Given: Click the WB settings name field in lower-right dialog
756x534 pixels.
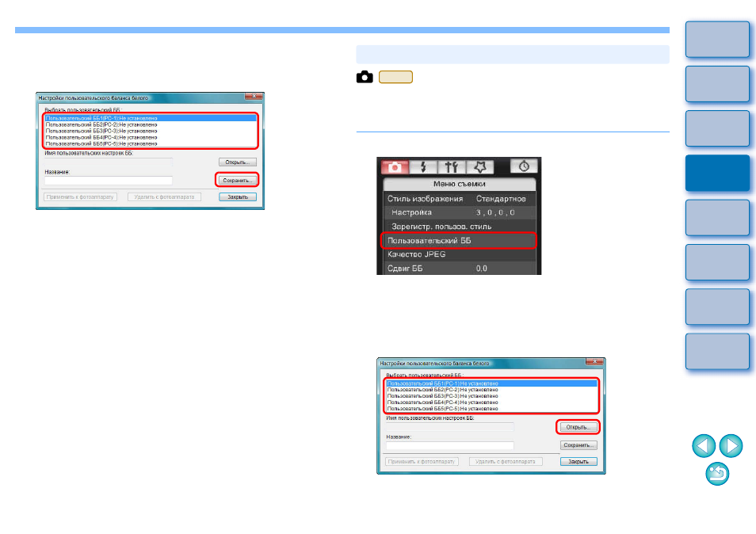Looking at the screenshot, I should 450,427.
